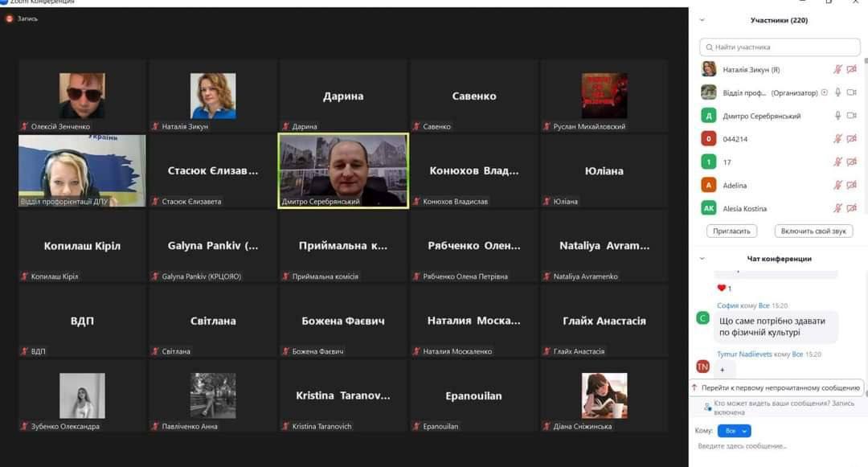Image resolution: width=868 pixels, height=467 pixels.
Task: Select Наталія Зикун's video tile
Action: 212,96
